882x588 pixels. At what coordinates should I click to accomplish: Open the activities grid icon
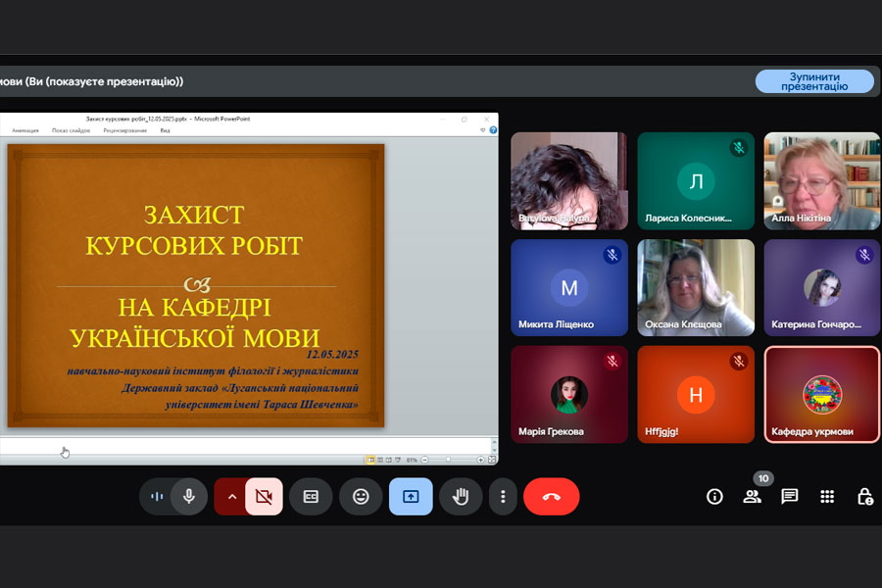tap(827, 497)
